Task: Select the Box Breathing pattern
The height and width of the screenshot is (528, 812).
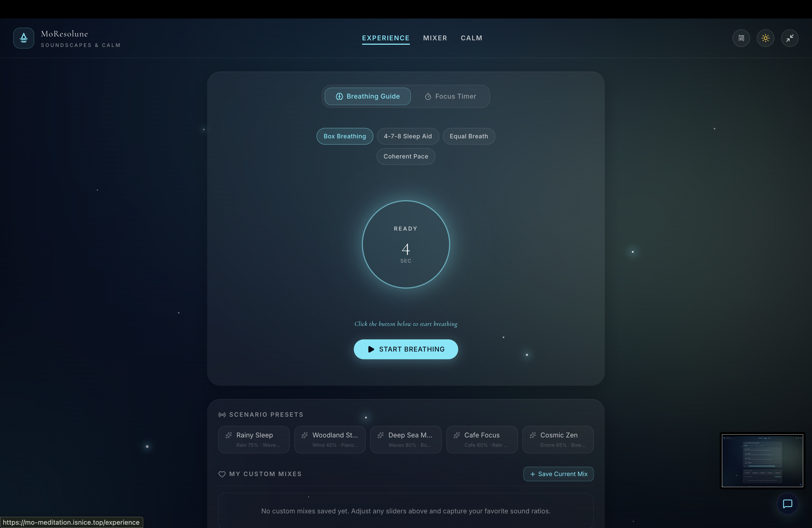Action: 345,136
